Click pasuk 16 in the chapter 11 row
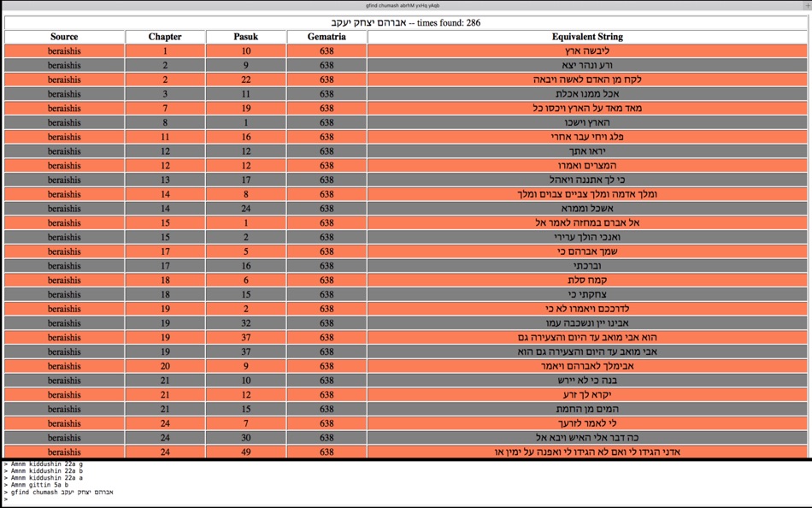Viewport: 812px width, 508px height. click(245, 137)
